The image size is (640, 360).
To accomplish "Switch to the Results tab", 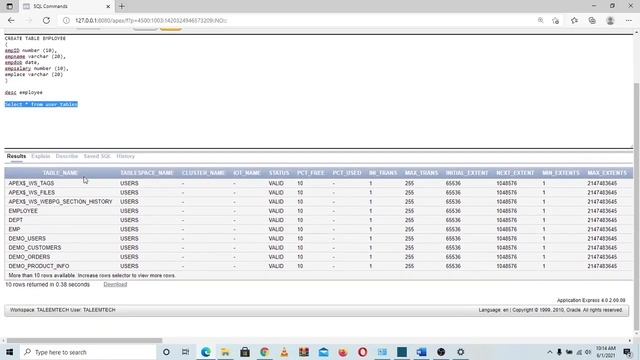I will (x=16, y=156).
